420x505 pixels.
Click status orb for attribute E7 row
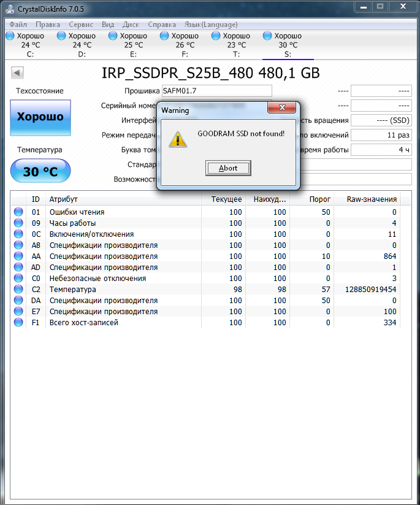pyautogui.click(x=18, y=311)
